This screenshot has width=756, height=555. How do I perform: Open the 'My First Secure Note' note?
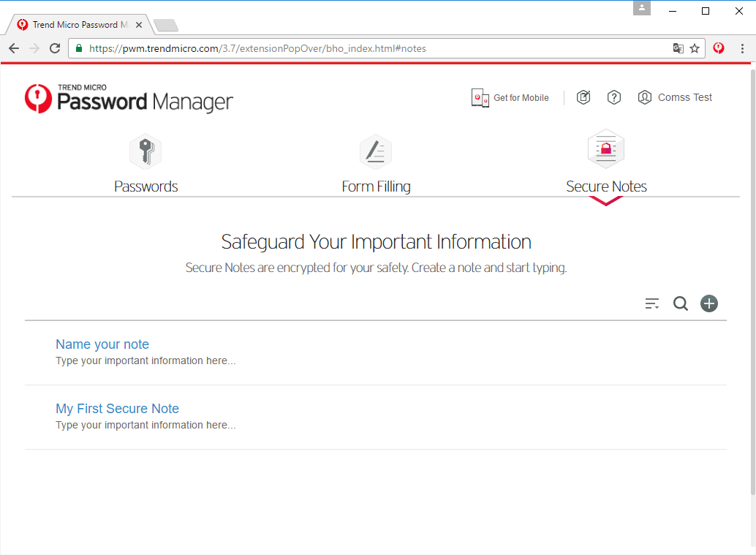(x=117, y=409)
